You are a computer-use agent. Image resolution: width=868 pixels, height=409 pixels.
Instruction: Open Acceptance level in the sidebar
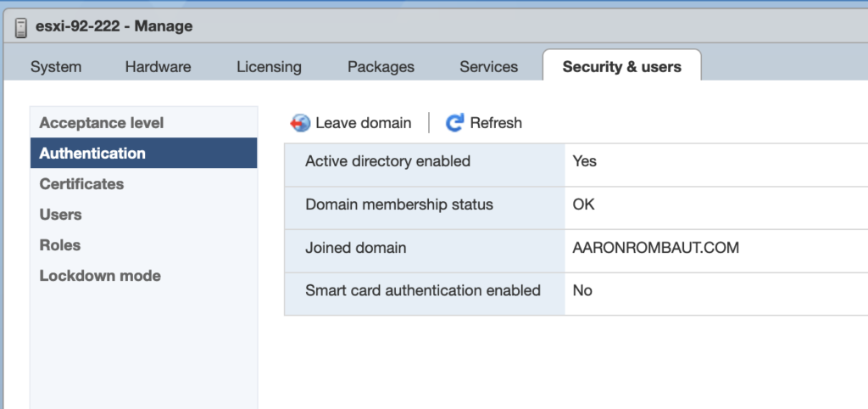[102, 123]
